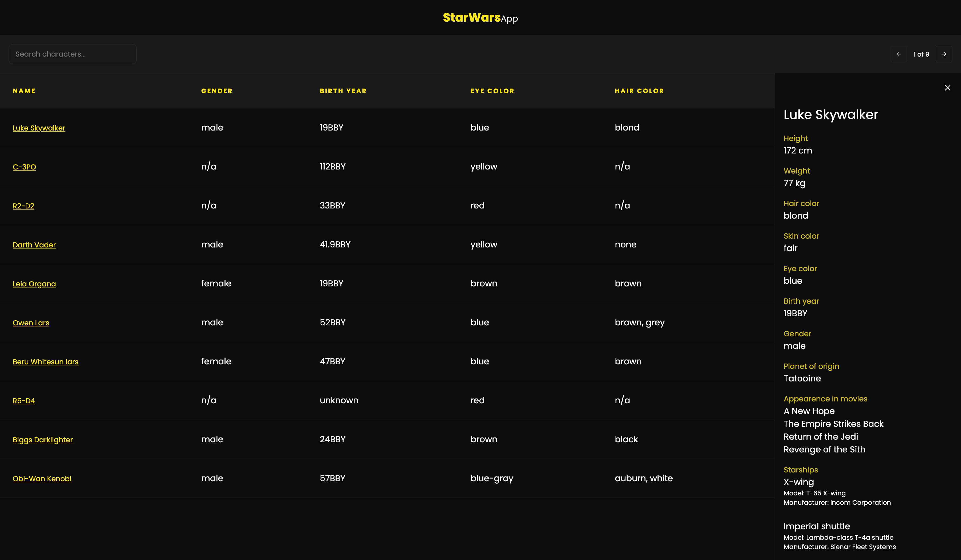Close the Luke Skywalker details panel

(x=947, y=88)
